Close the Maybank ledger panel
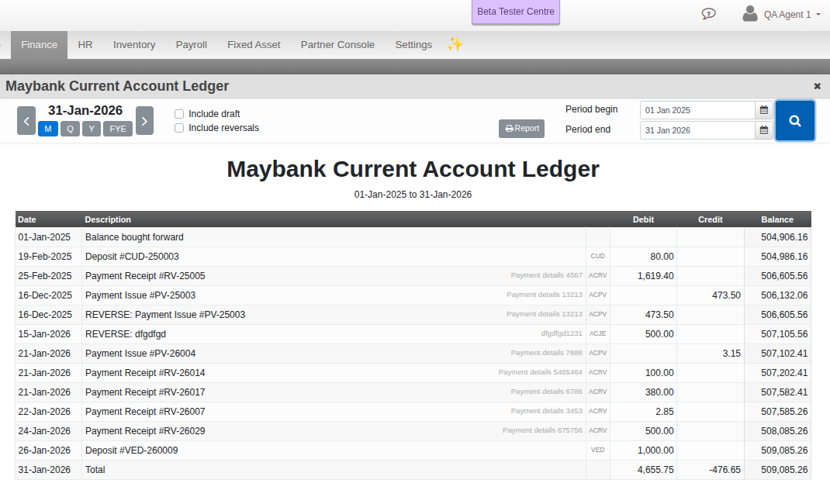 (818, 85)
